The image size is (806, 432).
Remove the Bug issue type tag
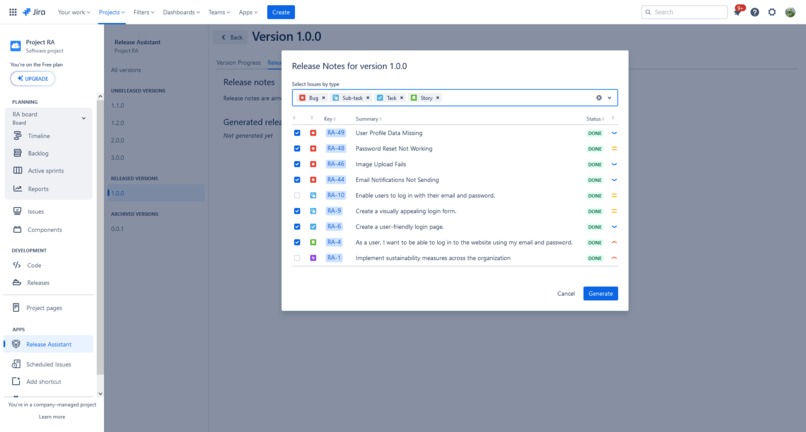pos(323,98)
